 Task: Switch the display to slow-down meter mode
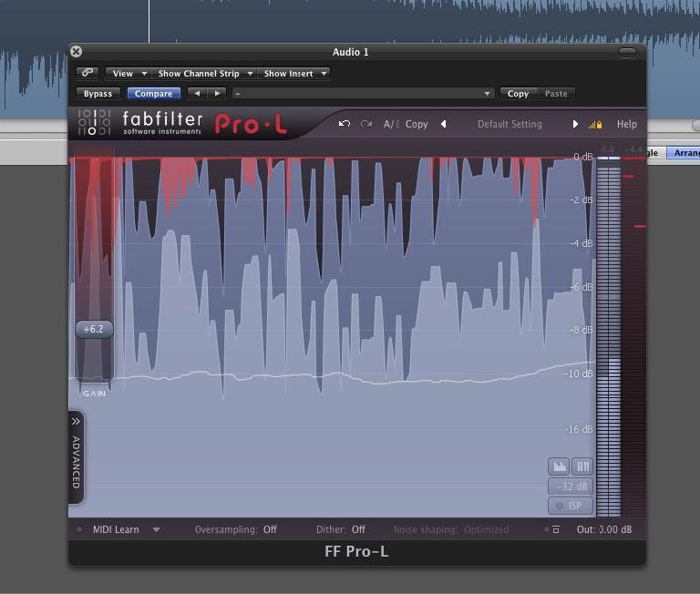(x=559, y=466)
